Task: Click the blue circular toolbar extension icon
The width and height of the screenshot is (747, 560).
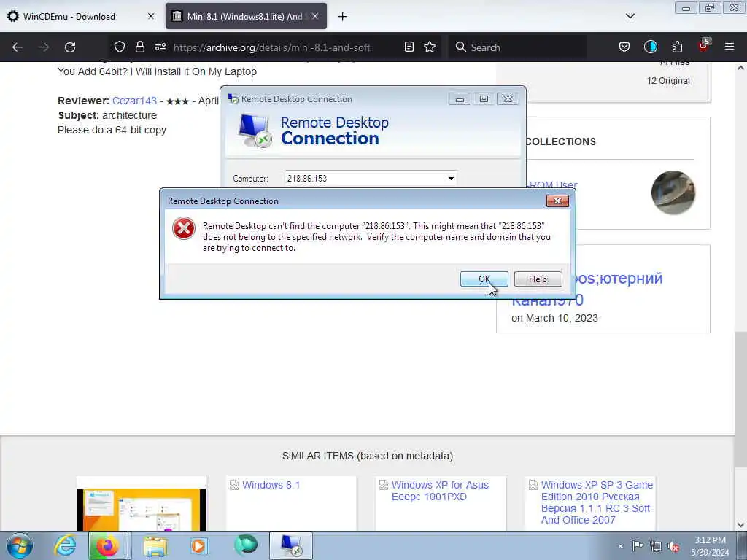Action: (650, 47)
